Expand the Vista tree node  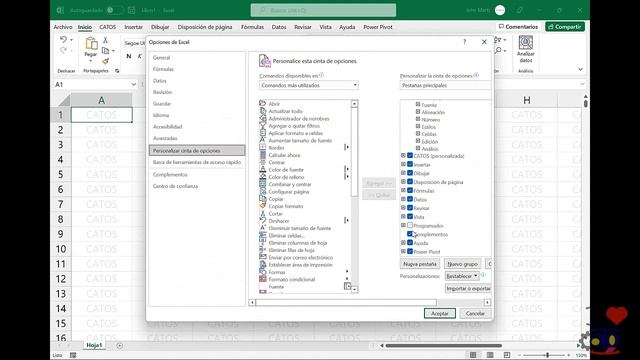pyautogui.click(x=403, y=217)
